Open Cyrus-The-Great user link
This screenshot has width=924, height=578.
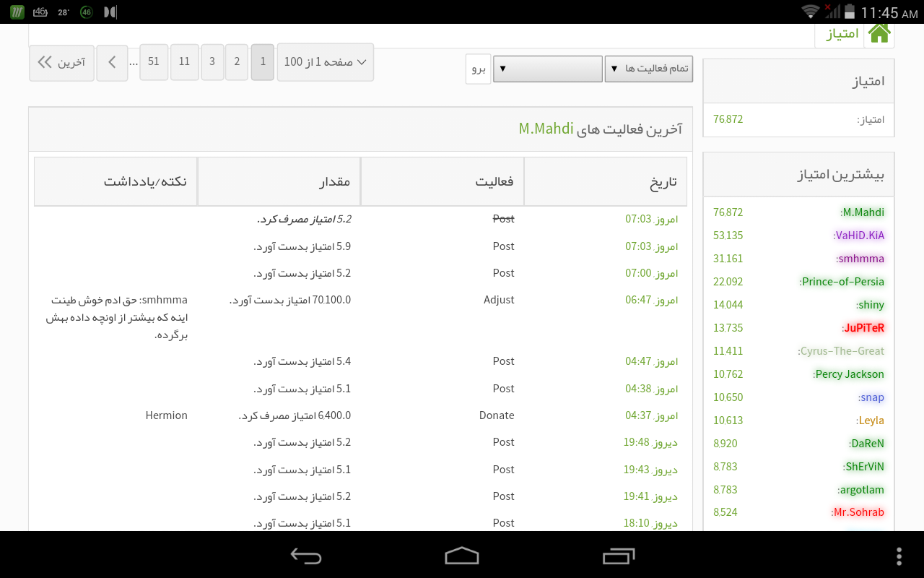841,351
